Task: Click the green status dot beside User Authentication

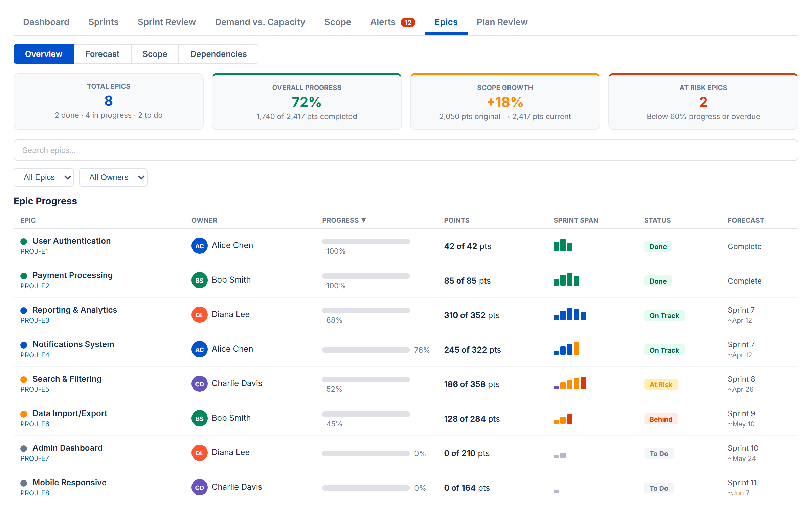Action: tap(24, 241)
